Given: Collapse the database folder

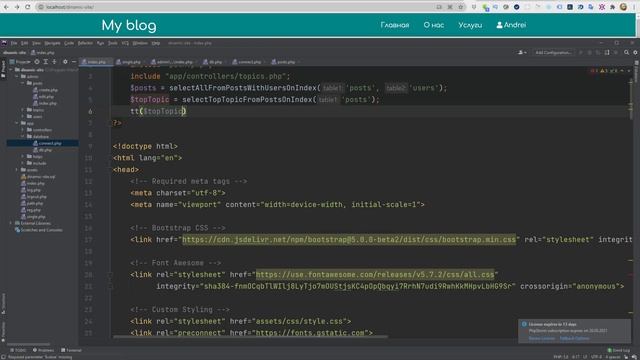Looking at the screenshot, I should point(23,136).
